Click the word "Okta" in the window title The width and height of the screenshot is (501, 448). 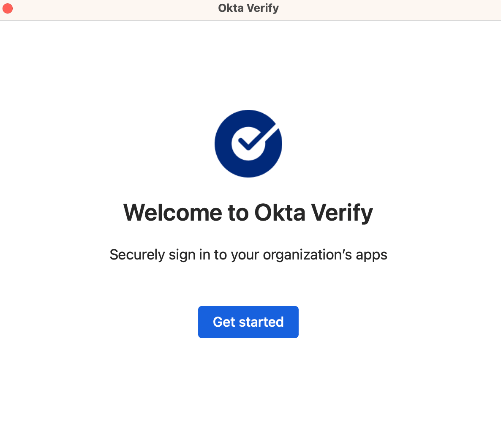pos(230,8)
